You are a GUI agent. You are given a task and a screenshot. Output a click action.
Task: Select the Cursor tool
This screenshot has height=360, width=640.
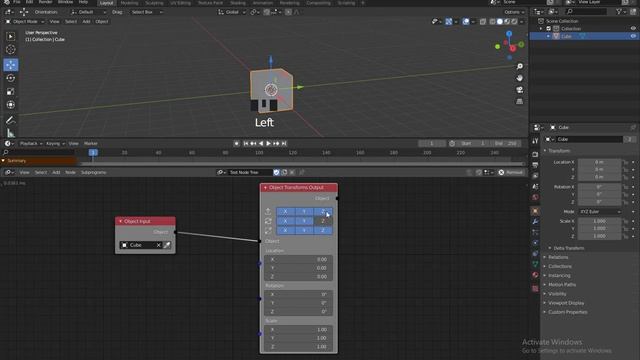[11, 49]
